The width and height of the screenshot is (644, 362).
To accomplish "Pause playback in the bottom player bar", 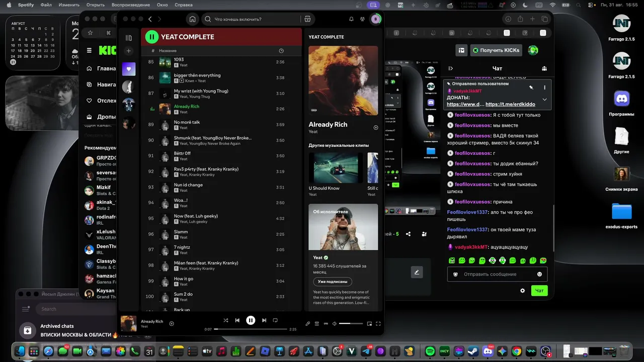I will click(251, 320).
